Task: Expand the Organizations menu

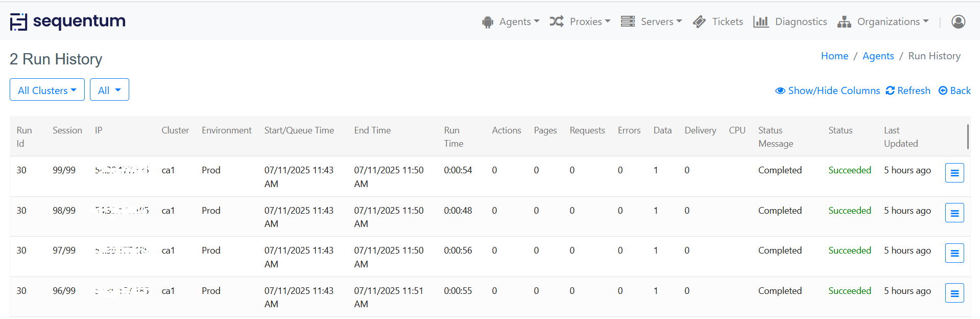Action: (x=883, y=21)
